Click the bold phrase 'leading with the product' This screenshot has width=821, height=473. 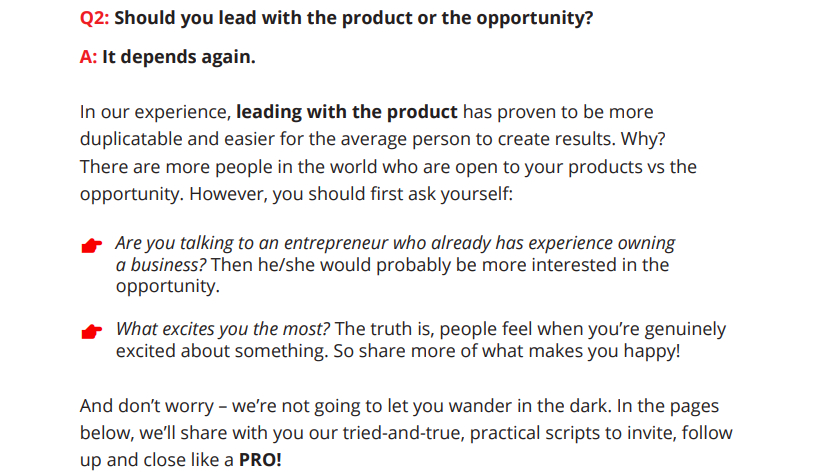coord(347,112)
